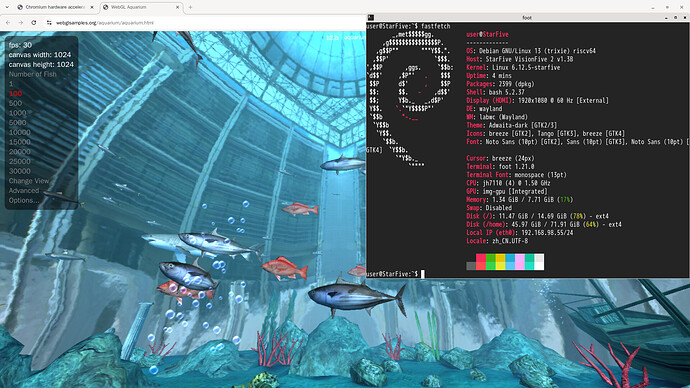Click the pink color block in terminal

point(520,262)
